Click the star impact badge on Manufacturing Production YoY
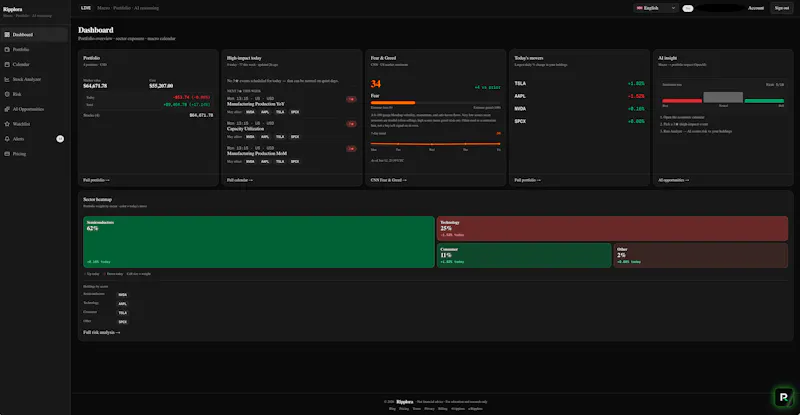 click(x=351, y=99)
